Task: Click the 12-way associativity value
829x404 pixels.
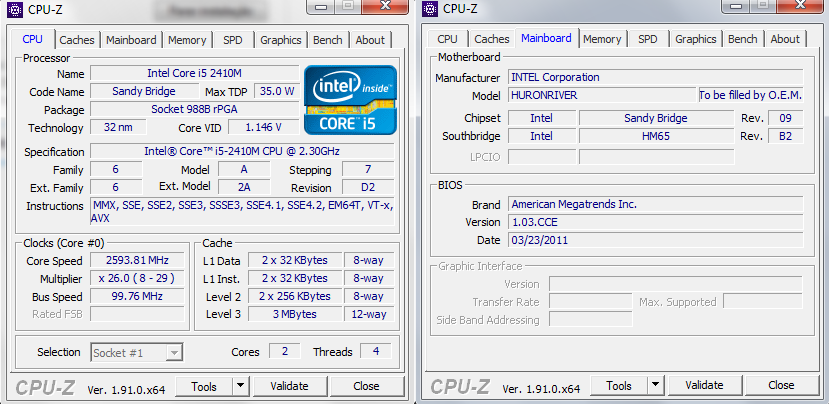Action: pos(369,314)
